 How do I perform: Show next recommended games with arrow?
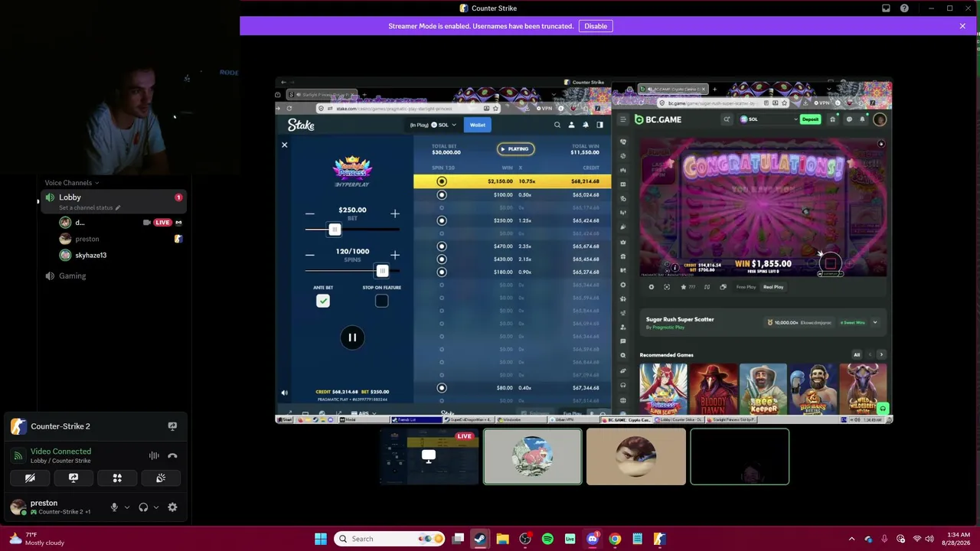[x=881, y=355]
